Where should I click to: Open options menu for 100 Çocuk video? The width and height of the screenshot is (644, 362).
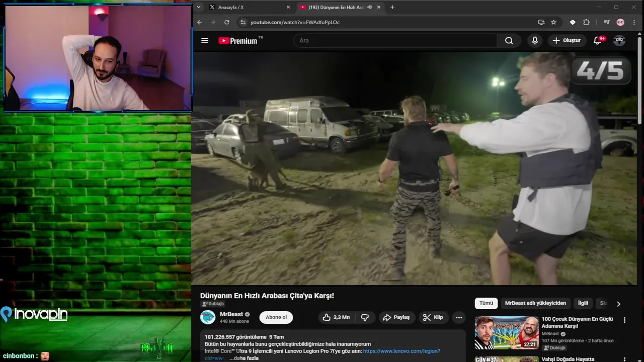pos(624,320)
